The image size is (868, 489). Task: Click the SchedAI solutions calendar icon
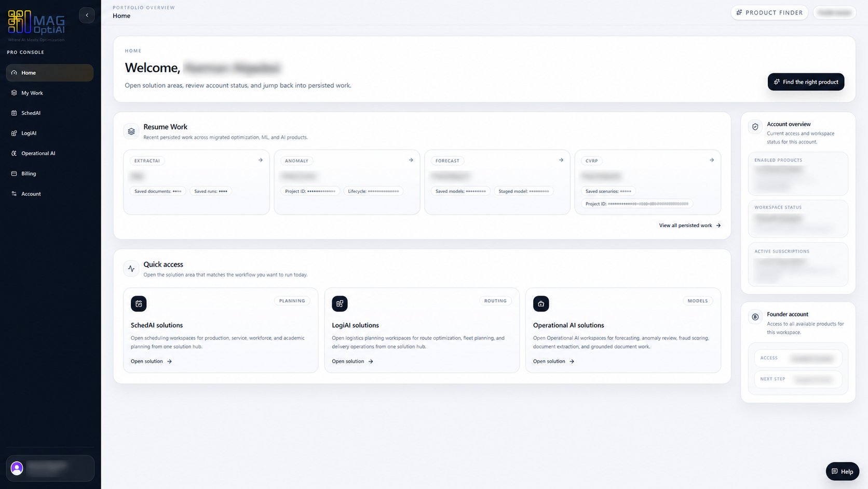coord(139,303)
